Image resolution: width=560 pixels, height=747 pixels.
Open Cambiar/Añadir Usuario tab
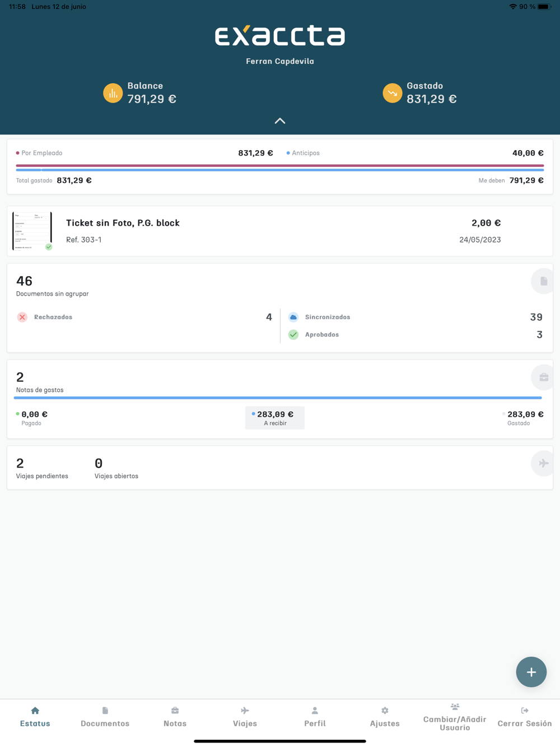tap(455, 717)
